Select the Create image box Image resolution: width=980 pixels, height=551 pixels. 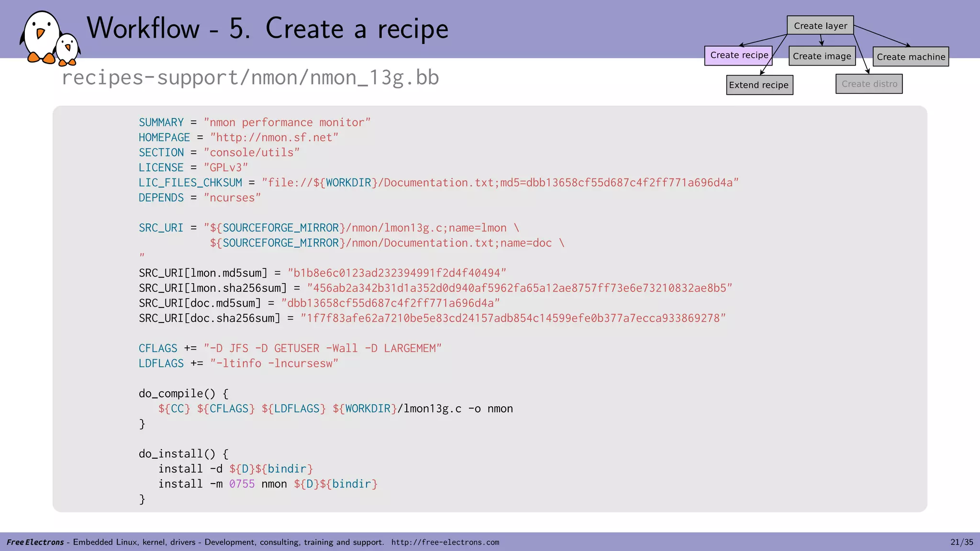822,56
